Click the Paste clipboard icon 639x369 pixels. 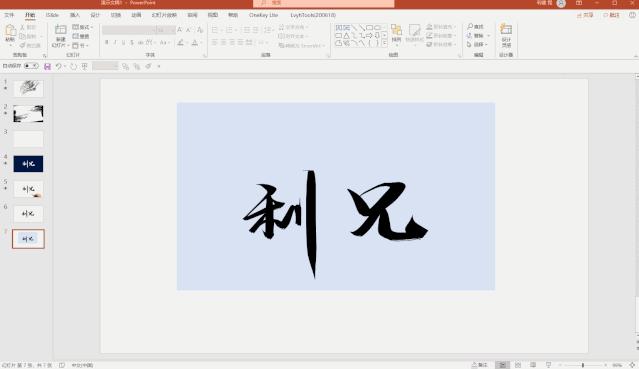pyautogui.click(x=11, y=31)
